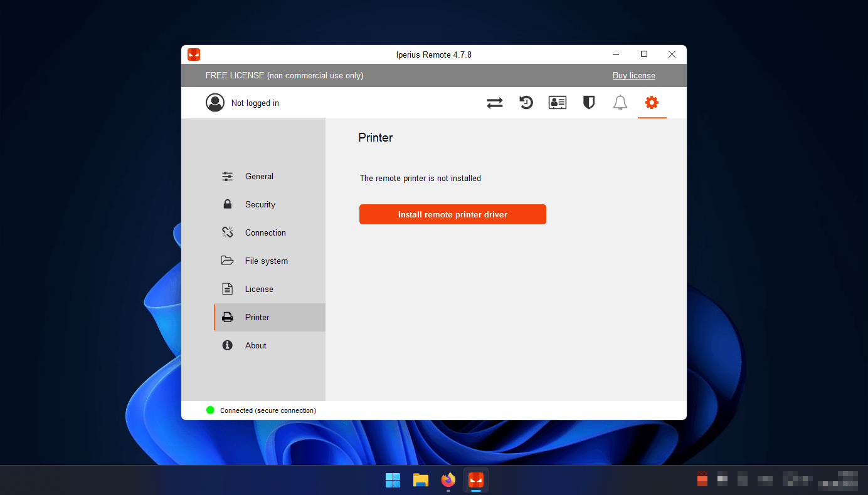The image size is (868, 495).
Task: Click Install remote printer driver button
Action: 453,214
